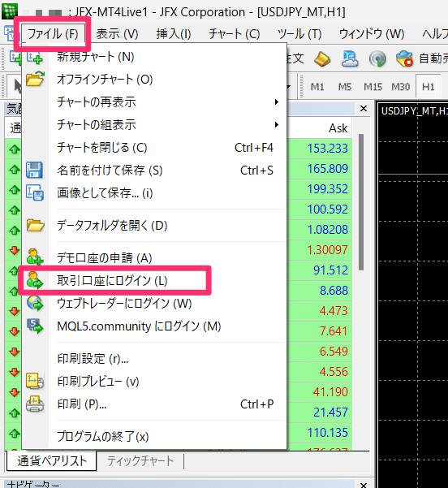Click the cloud VPS toolbar icon
The height and width of the screenshot is (488, 448).
[350, 58]
